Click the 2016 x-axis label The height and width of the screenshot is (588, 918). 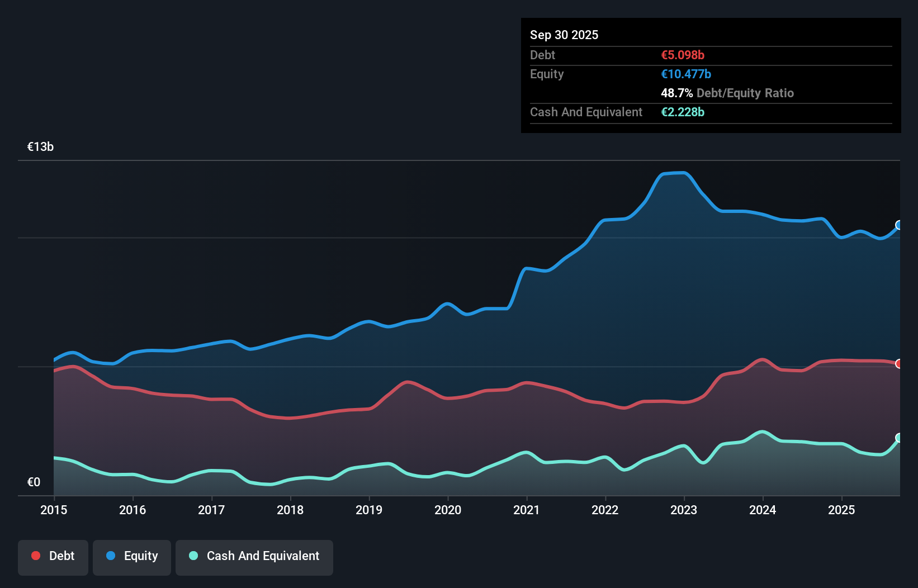(x=133, y=510)
